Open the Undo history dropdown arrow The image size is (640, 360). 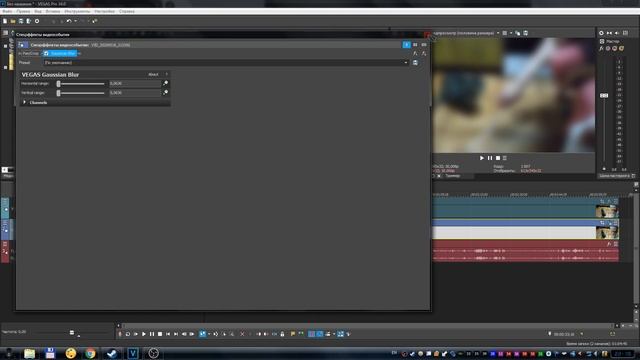[76, 21]
